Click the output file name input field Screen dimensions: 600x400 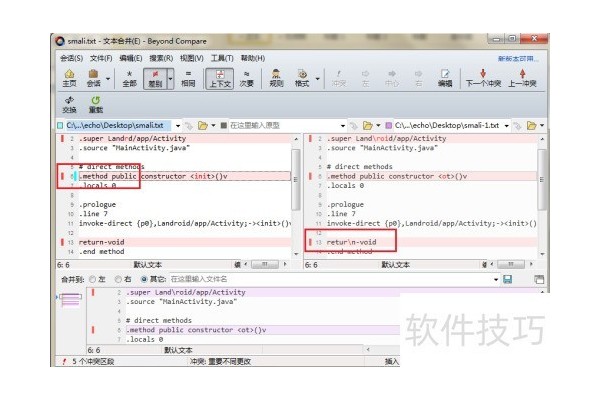(x=331, y=279)
